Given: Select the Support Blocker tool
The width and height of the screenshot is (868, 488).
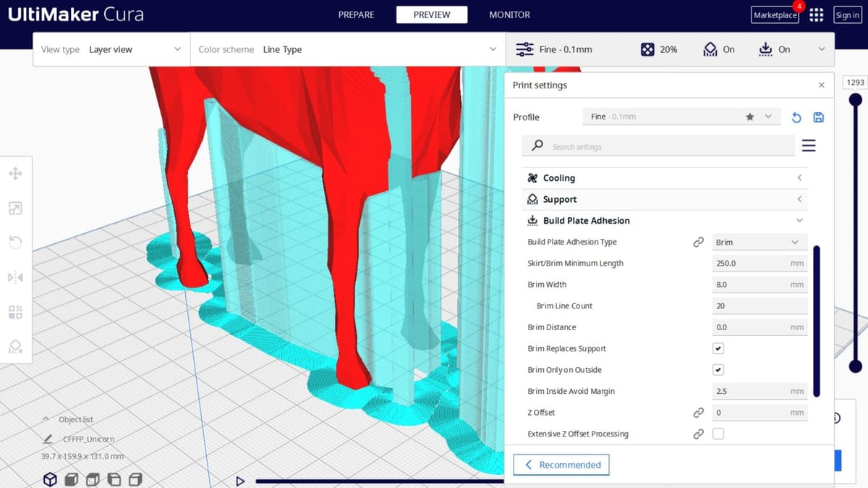Looking at the screenshot, I should [15, 346].
